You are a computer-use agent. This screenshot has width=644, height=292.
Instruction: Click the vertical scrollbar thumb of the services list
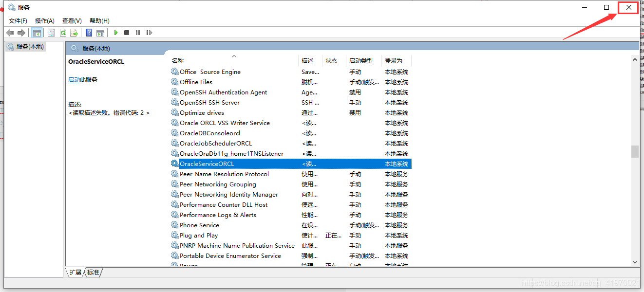pyautogui.click(x=635, y=151)
